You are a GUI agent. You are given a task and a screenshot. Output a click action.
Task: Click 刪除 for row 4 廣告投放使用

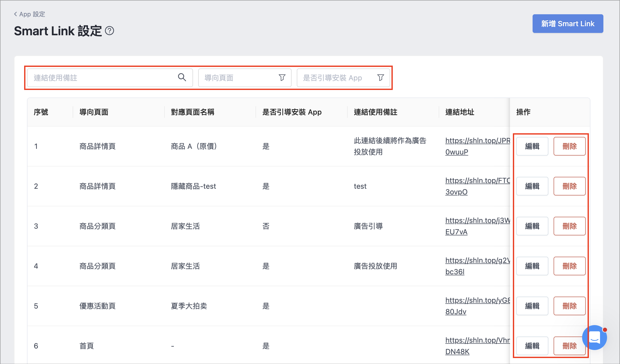pyautogui.click(x=569, y=266)
